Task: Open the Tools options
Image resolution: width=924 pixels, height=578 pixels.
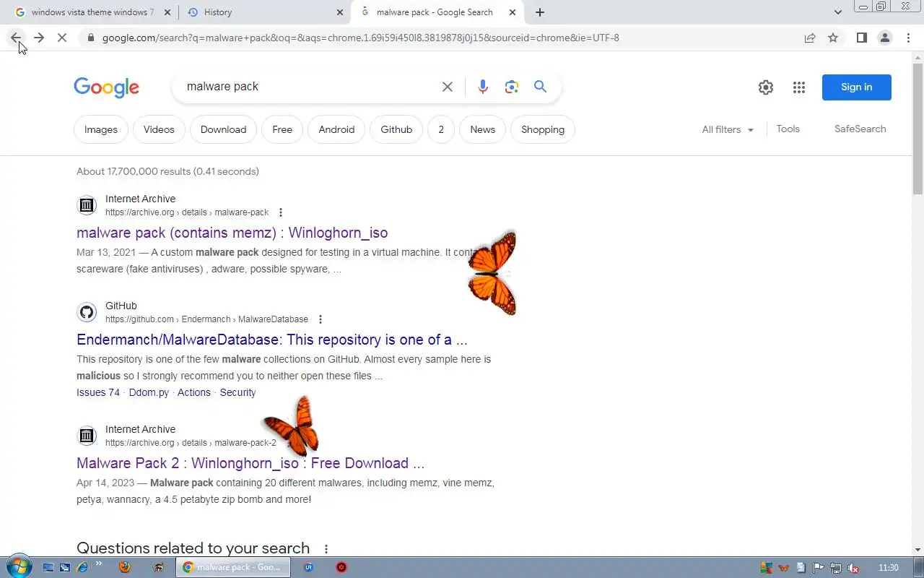Action: (788, 129)
